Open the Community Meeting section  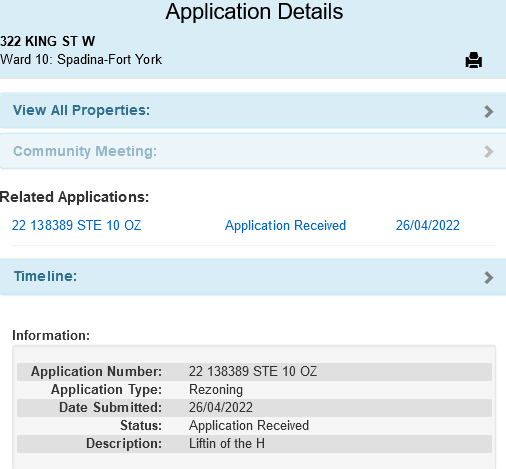click(253, 151)
